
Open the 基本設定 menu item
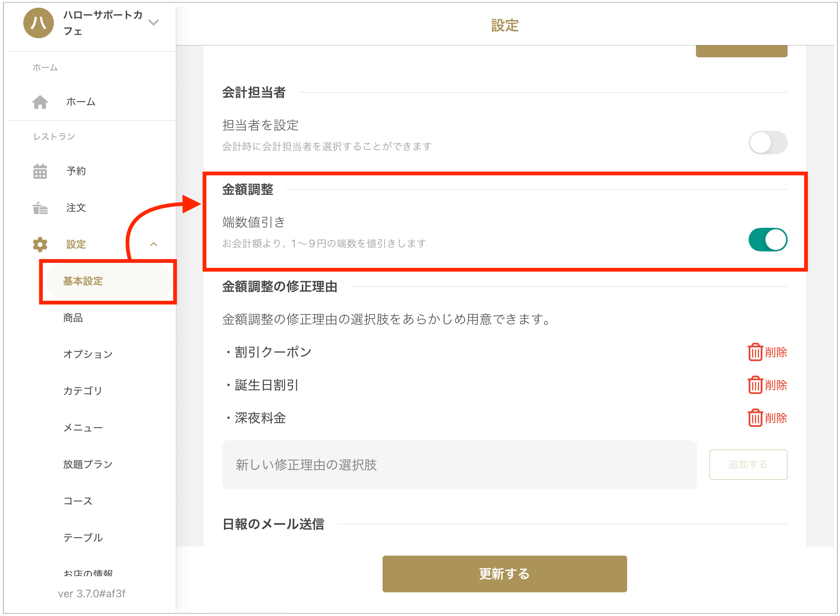click(x=83, y=281)
